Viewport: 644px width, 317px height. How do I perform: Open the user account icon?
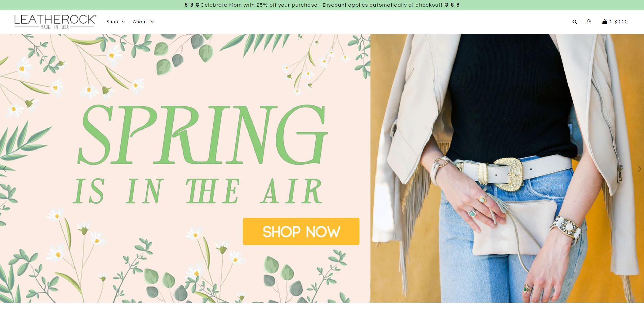pyautogui.click(x=589, y=22)
